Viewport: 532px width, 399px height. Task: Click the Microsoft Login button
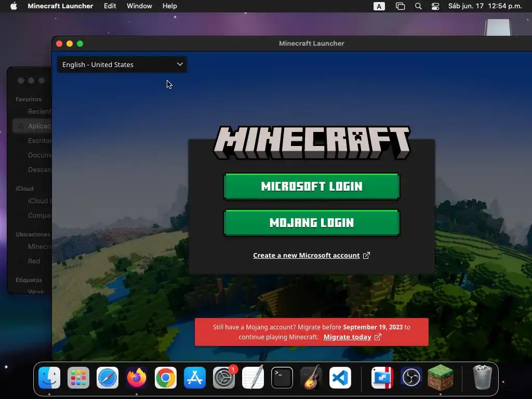pyautogui.click(x=312, y=187)
